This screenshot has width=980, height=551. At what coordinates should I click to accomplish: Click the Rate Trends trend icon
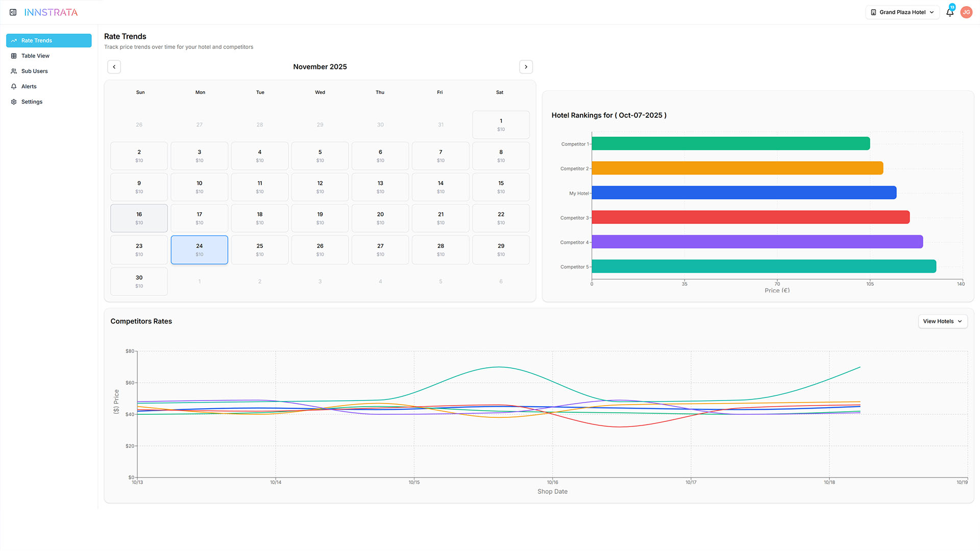(14, 41)
